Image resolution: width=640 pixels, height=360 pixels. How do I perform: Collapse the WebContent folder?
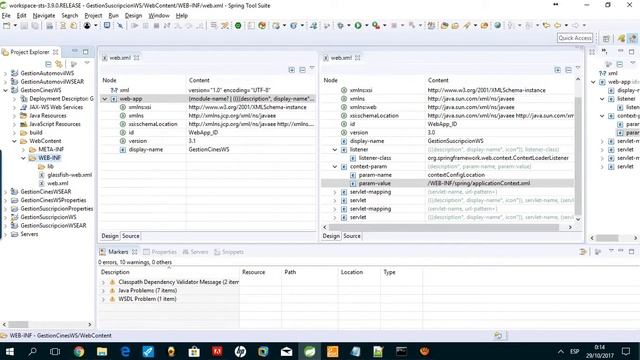(x=14, y=141)
